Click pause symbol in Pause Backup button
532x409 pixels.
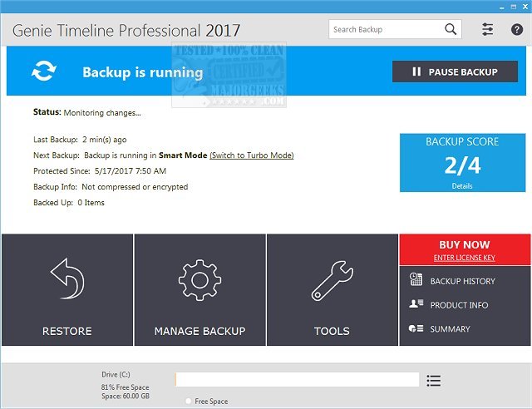click(x=416, y=71)
